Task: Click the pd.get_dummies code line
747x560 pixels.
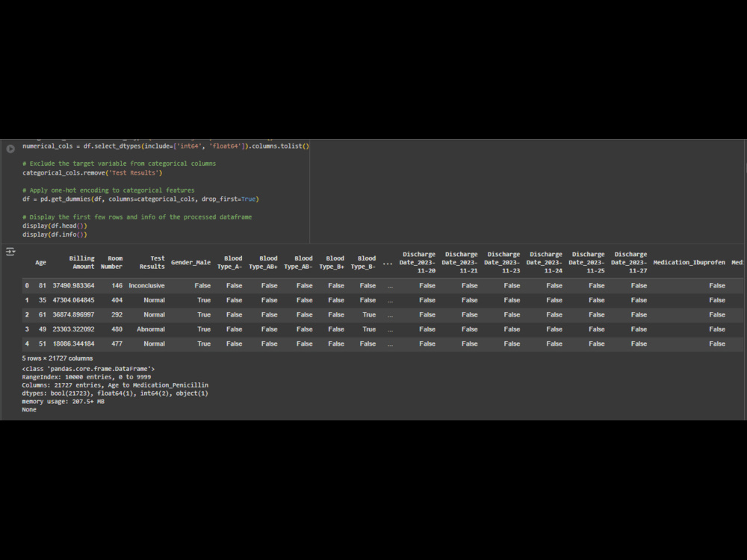Action: coord(140,199)
